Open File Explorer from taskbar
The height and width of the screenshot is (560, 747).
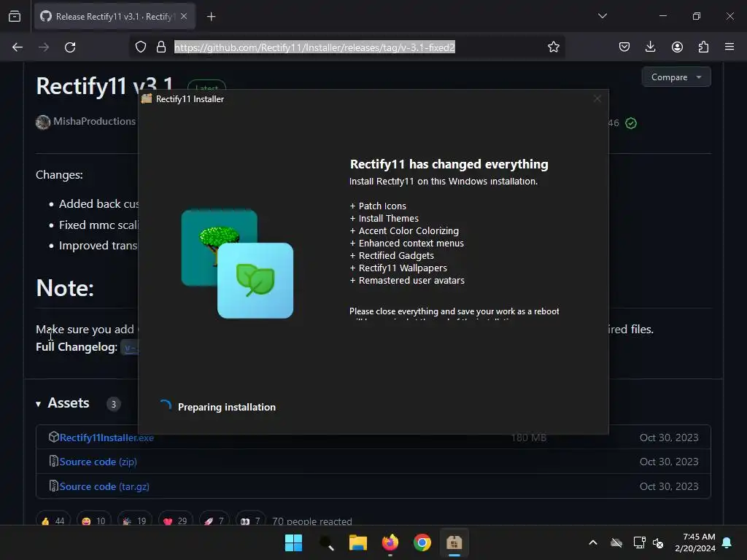pyautogui.click(x=357, y=542)
